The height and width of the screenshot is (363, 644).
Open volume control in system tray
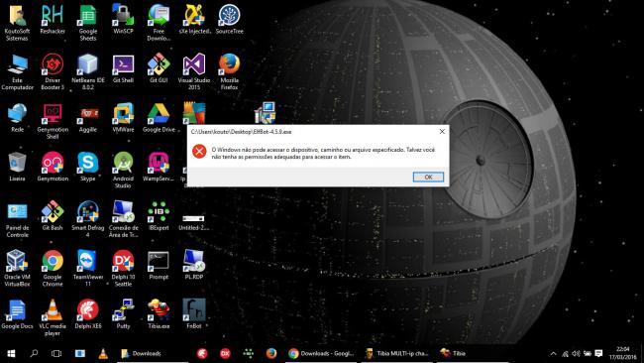click(576, 353)
